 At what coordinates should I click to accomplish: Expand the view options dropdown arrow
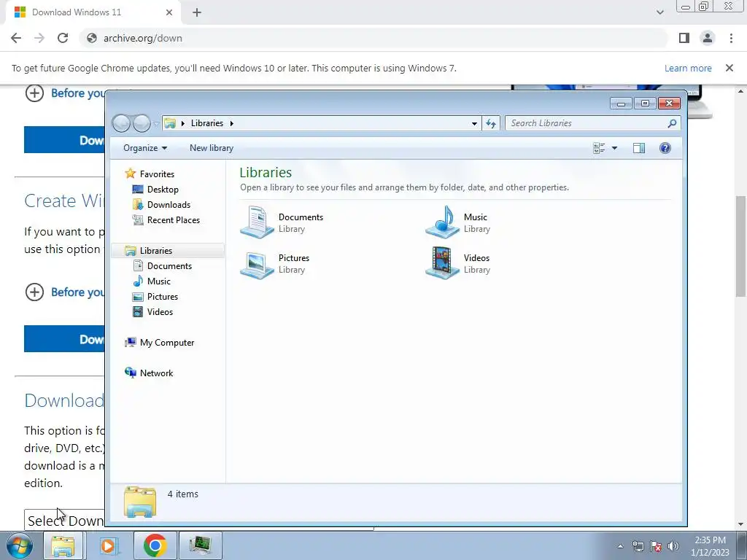pos(614,148)
